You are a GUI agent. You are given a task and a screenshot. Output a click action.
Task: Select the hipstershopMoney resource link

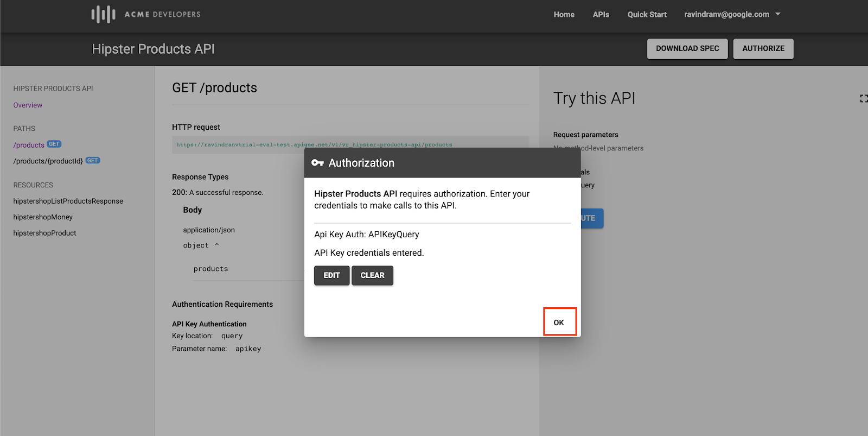coord(43,217)
